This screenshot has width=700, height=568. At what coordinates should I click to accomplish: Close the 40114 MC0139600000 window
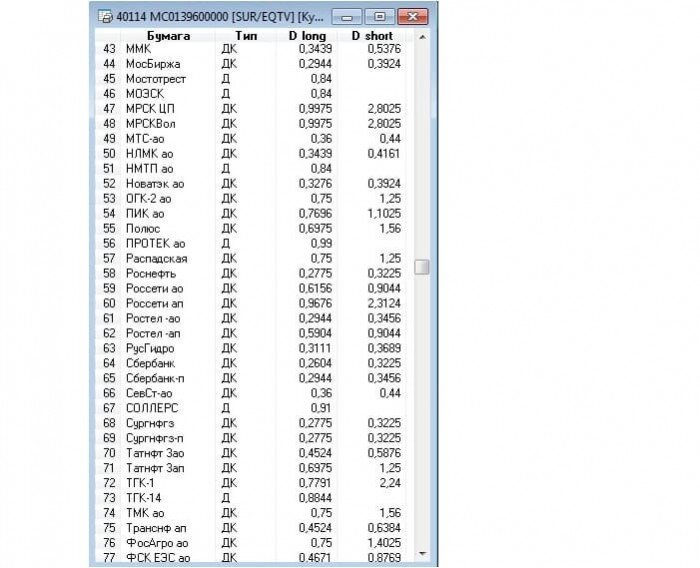point(412,17)
